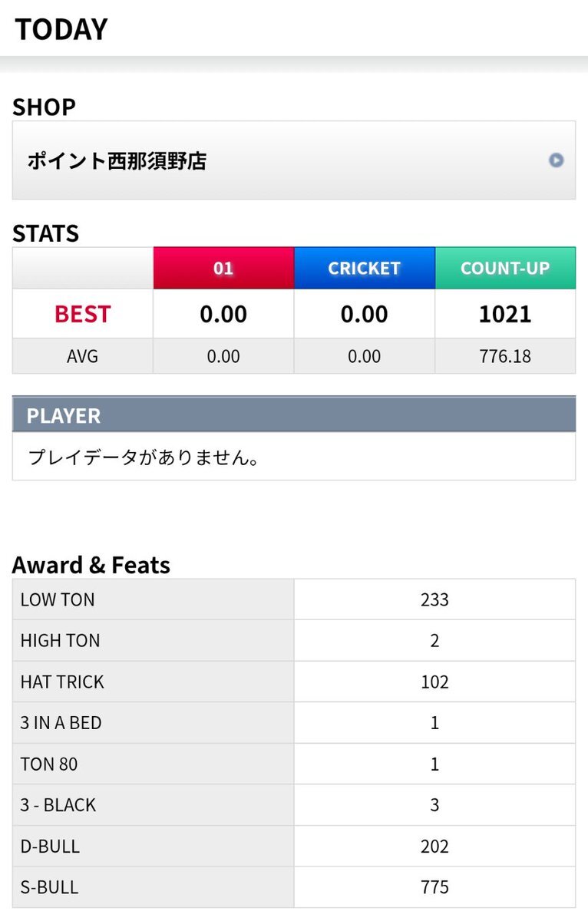Select the green COUNT-UP stats tab
588x921 pixels.
pyautogui.click(x=504, y=269)
